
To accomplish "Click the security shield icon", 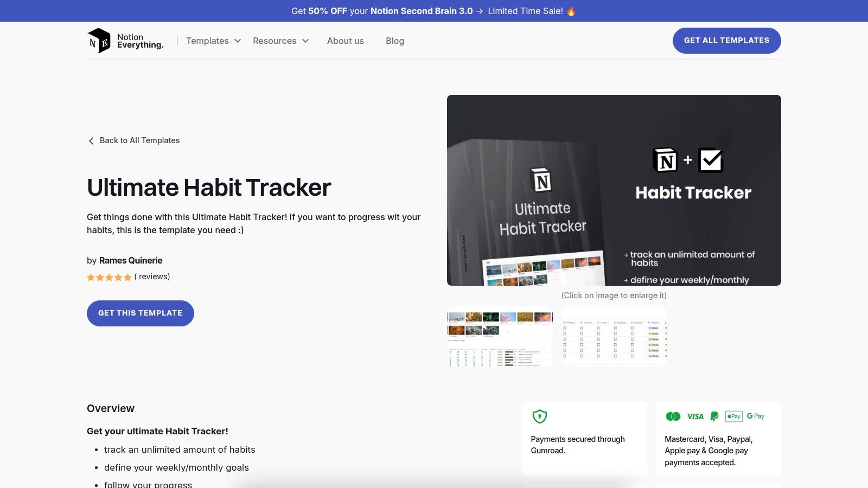I will tap(540, 416).
